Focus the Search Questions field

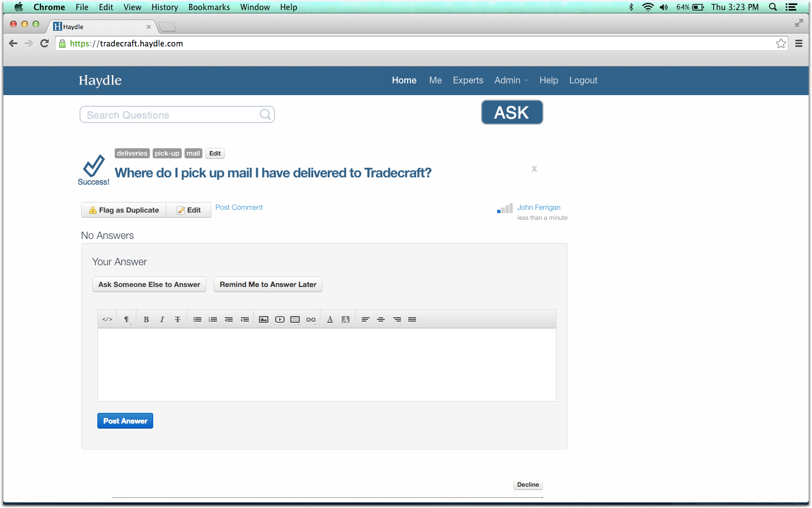177,115
